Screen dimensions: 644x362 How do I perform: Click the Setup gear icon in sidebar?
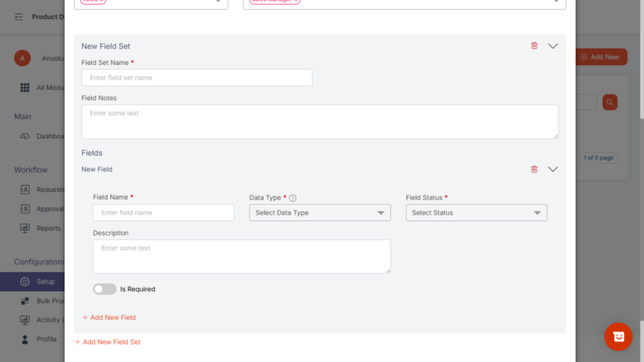tap(25, 281)
